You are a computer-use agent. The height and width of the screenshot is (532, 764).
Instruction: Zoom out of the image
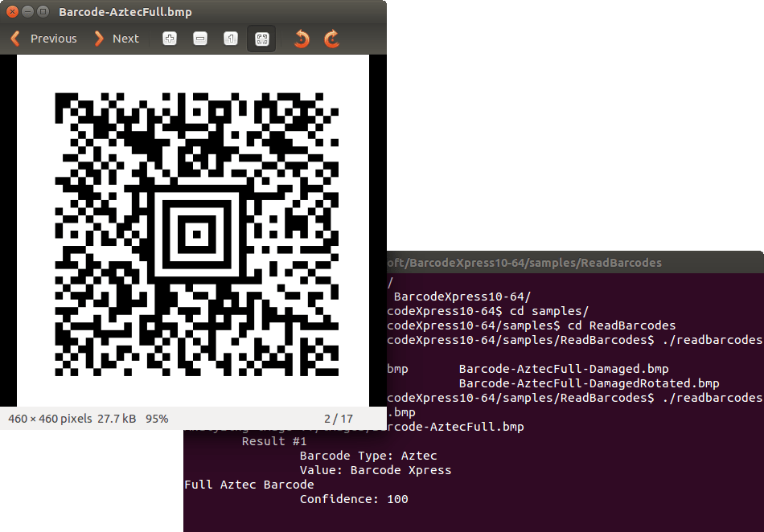200,39
